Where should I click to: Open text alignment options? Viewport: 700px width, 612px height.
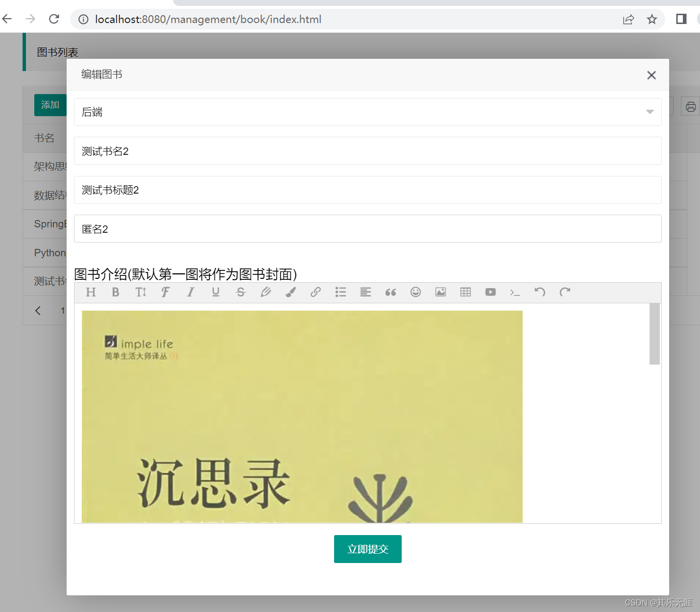(365, 293)
